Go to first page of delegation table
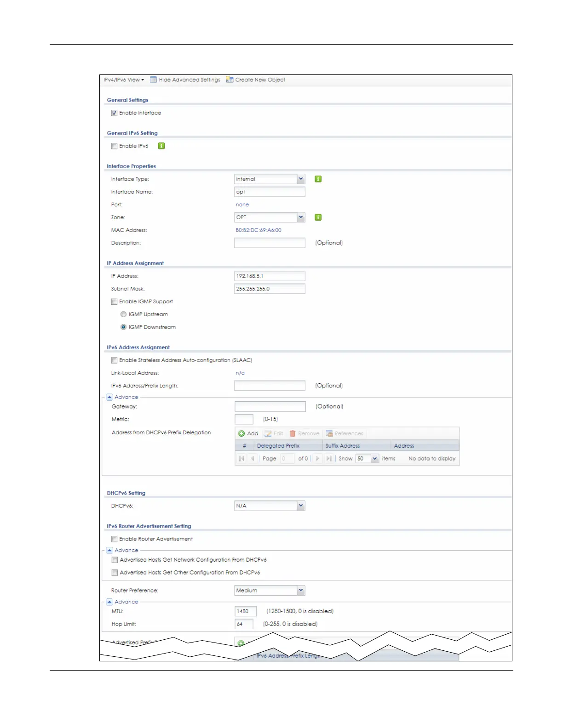Image resolution: width=563 pixels, height=728 pixels. pos(241,459)
